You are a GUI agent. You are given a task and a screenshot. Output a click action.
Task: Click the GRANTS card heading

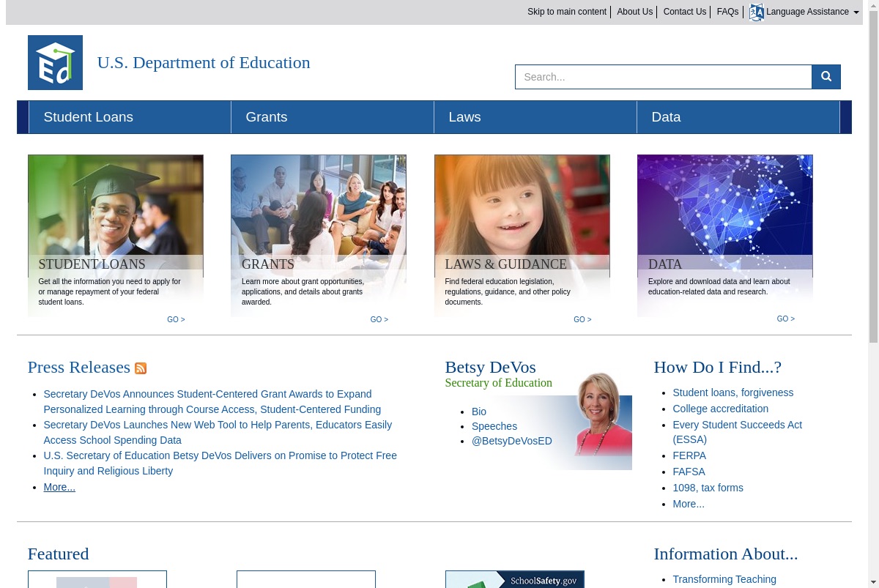[x=268, y=264]
